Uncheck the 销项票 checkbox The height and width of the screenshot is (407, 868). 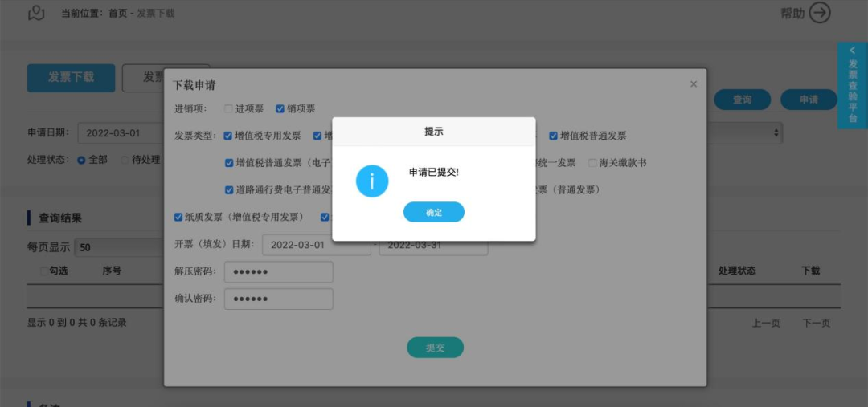coord(280,109)
